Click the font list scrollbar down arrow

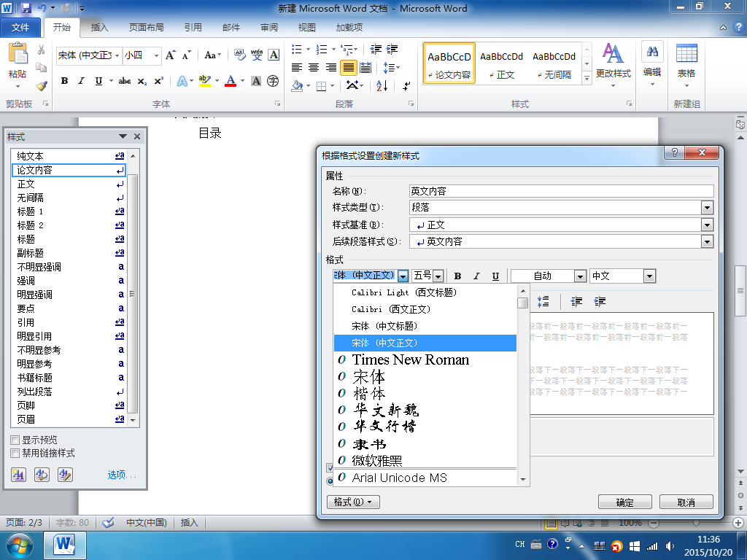522,480
